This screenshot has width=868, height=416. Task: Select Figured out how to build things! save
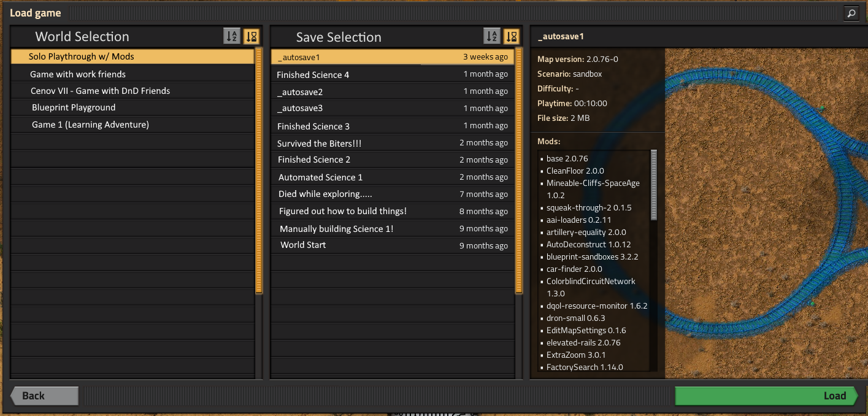pos(393,211)
